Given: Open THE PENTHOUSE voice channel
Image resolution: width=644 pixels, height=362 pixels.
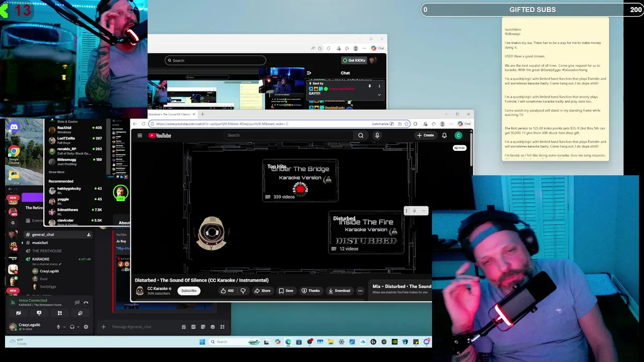Looking at the screenshot, I should (58, 251).
